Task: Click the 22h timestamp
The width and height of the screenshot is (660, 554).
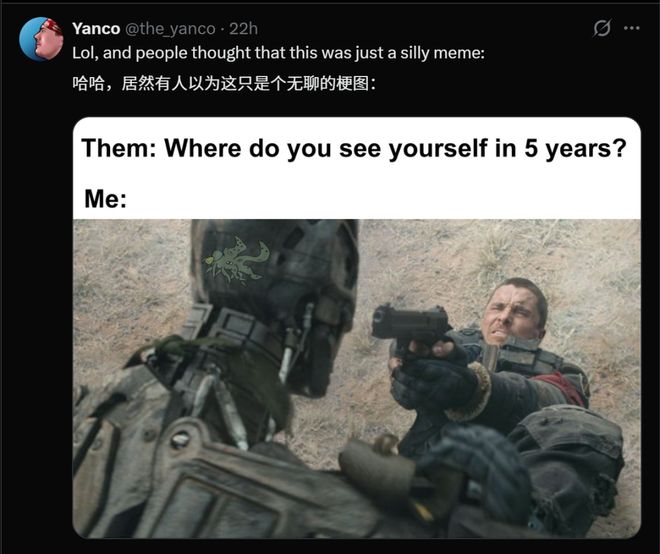Action: tap(244, 28)
